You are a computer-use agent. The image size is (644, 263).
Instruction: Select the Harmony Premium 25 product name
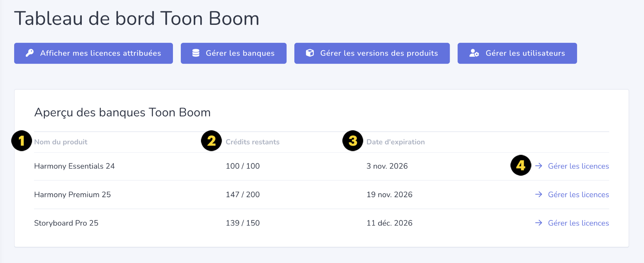(x=72, y=195)
